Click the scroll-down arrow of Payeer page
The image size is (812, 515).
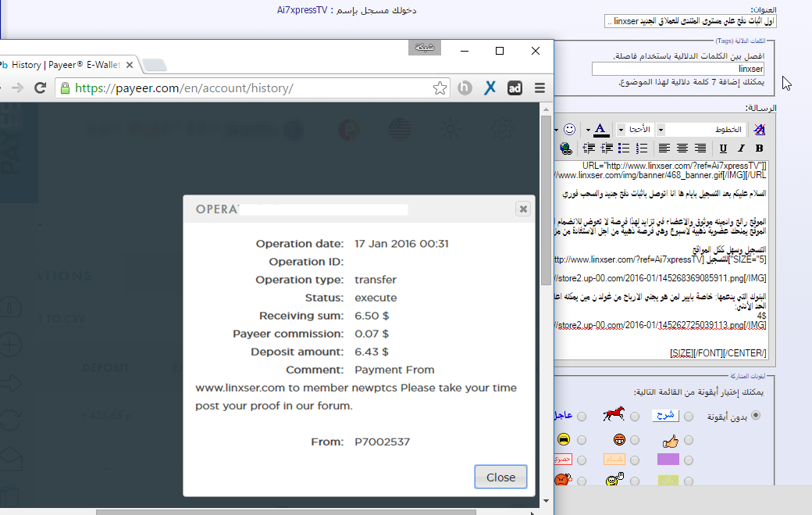546,501
